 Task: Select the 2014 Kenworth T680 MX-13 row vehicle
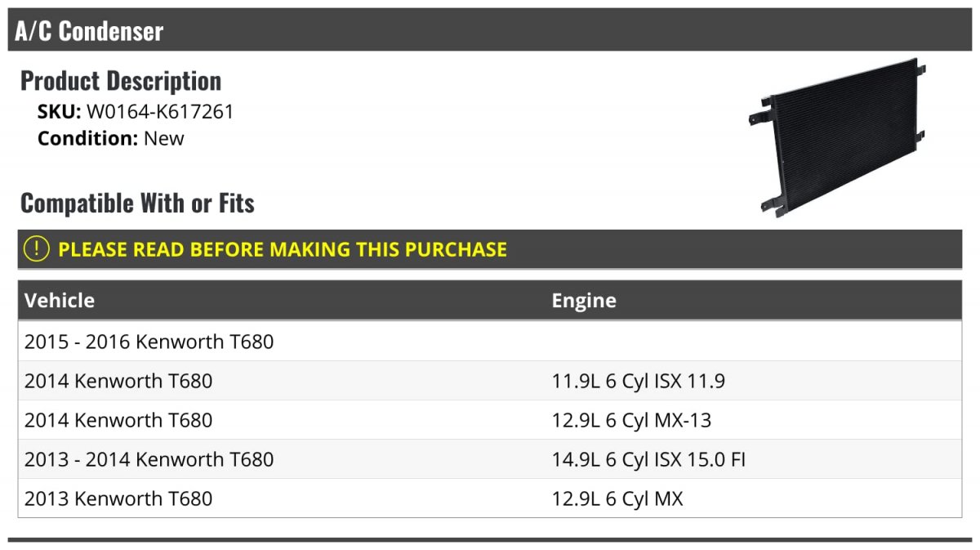point(118,420)
